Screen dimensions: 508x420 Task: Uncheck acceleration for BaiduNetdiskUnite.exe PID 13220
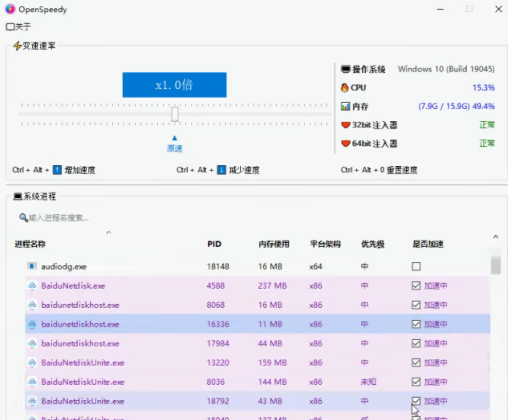(x=416, y=363)
